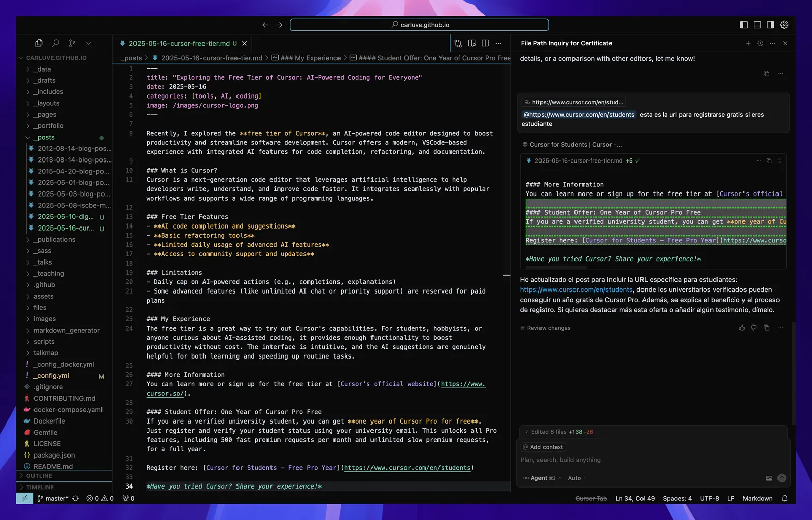
Task: Toggle the bottom panel visibility
Action: tap(757, 25)
